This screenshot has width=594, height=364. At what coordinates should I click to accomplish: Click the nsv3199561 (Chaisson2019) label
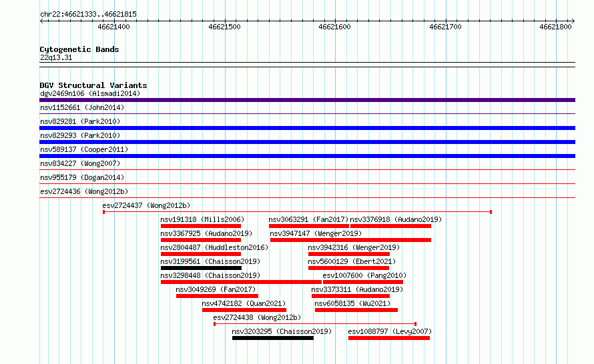click(x=210, y=261)
